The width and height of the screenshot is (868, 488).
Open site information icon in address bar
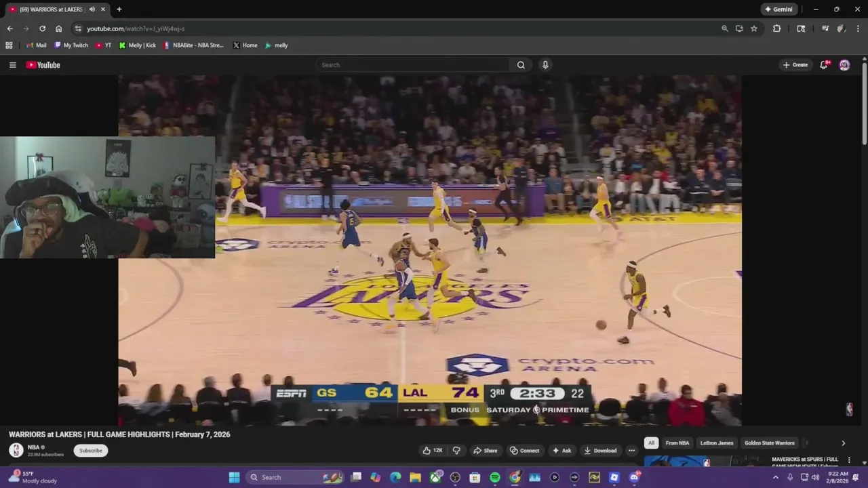tap(78, 28)
